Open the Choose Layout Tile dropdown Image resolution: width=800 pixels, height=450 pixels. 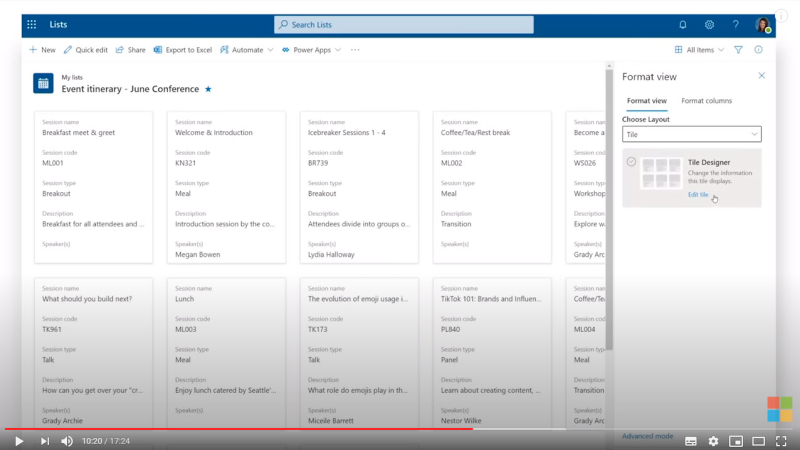691,134
